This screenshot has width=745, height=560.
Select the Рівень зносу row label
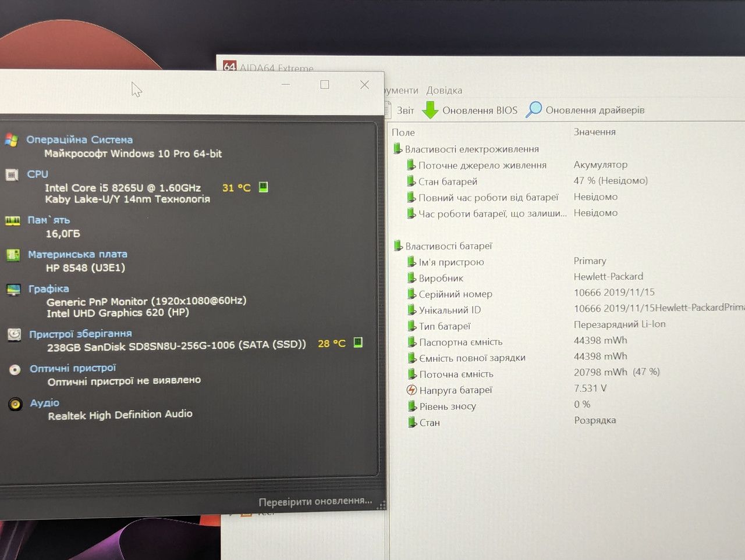448,406
